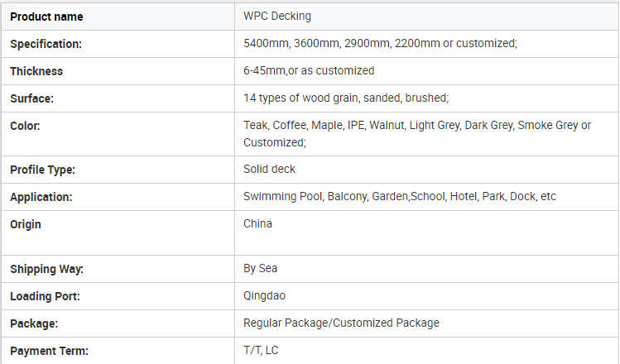The height and width of the screenshot is (364, 620).
Task: Select the "6-45mm, or as customized" text
Action: pyautogui.click(x=309, y=71)
